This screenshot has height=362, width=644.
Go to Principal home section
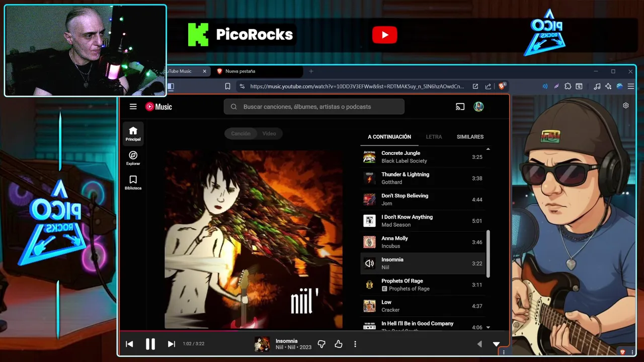[133, 134]
